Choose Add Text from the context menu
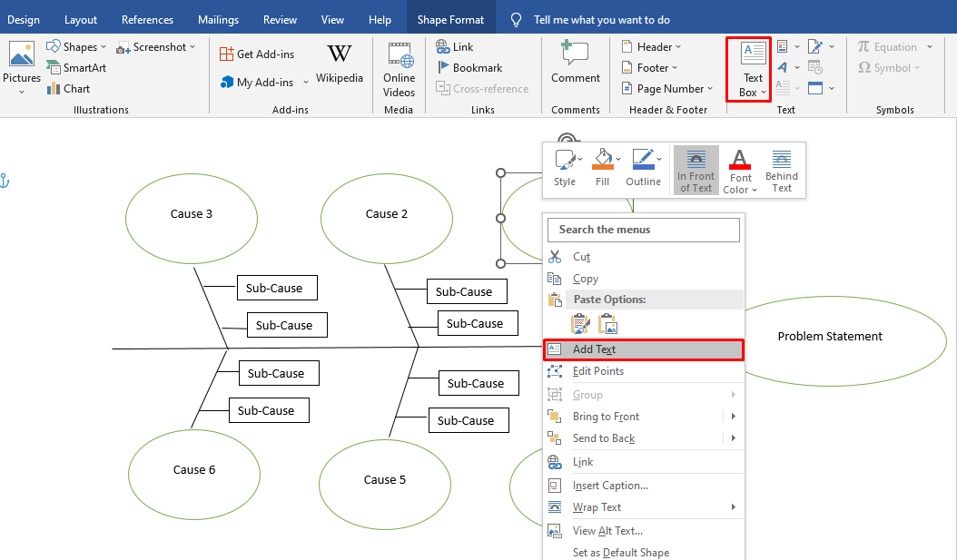957x560 pixels. (594, 349)
